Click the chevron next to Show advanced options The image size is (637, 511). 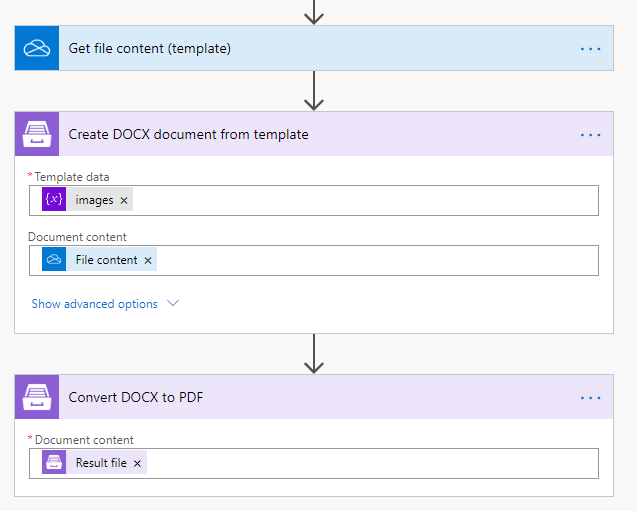[173, 304]
